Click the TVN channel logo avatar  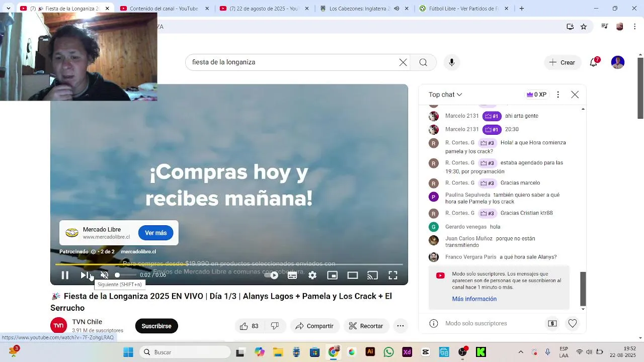tap(59, 325)
